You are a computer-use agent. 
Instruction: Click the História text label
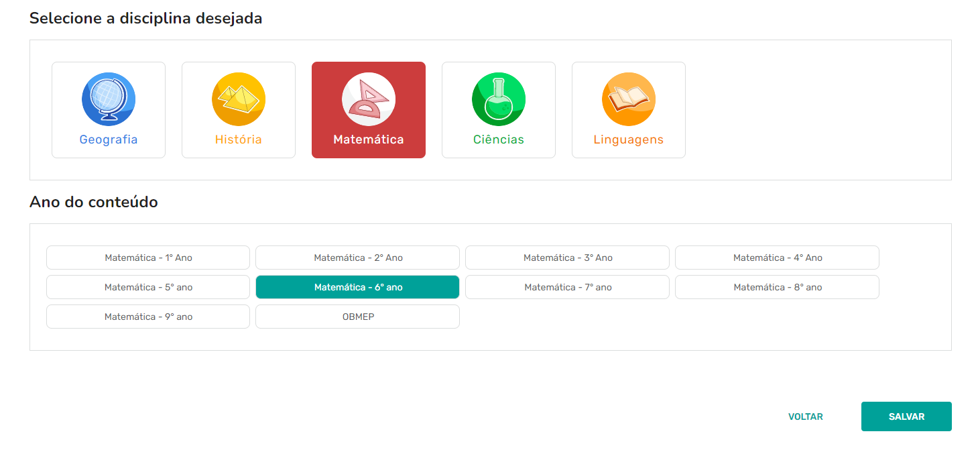tap(239, 140)
